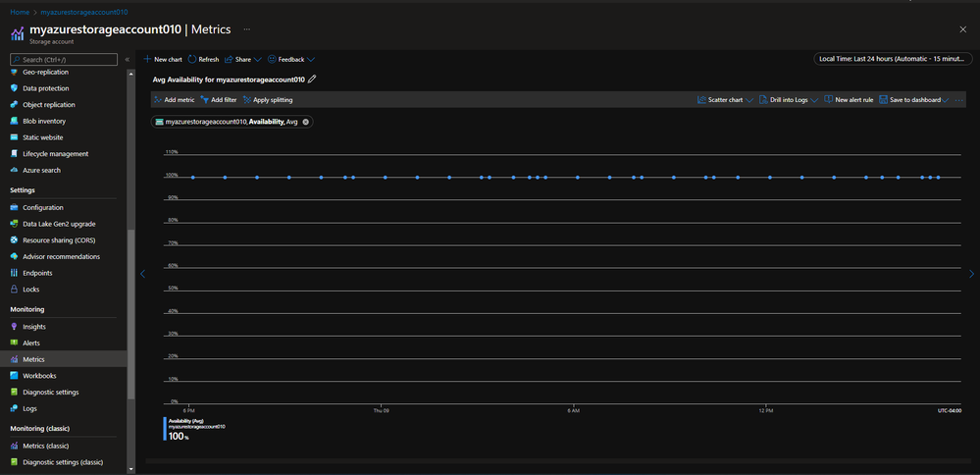Click the Configuration icon in Settings
The image size is (980, 475).
click(14, 207)
